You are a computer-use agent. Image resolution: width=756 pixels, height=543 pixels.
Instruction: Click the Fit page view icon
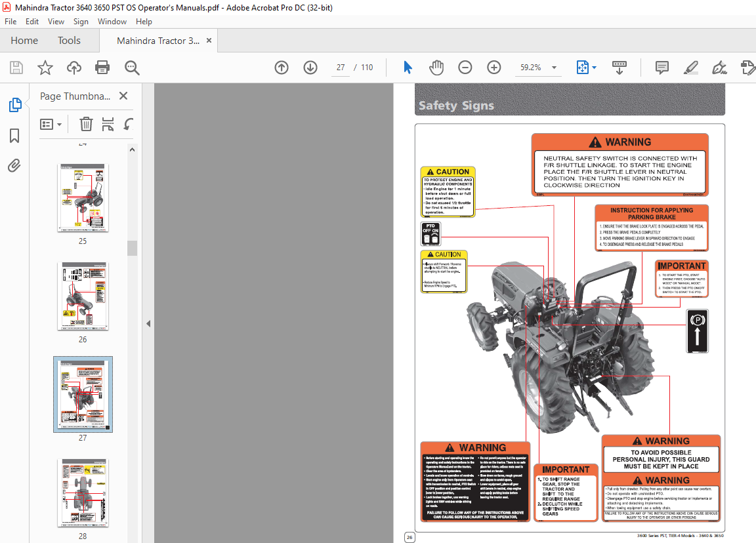(583, 68)
